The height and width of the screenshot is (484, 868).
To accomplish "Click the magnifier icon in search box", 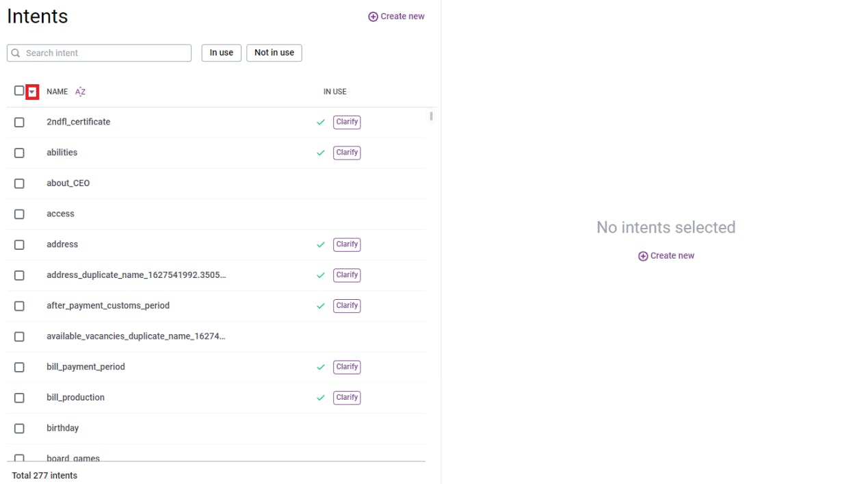I will (16, 53).
